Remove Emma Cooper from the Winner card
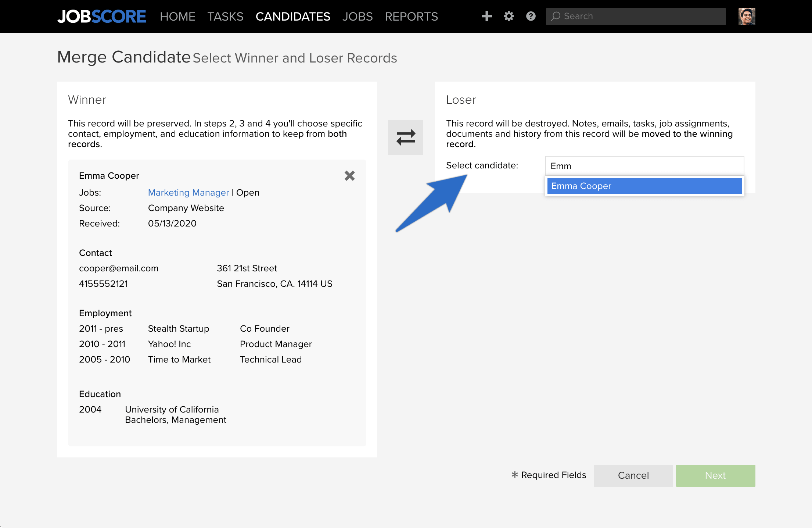 (349, 176)
